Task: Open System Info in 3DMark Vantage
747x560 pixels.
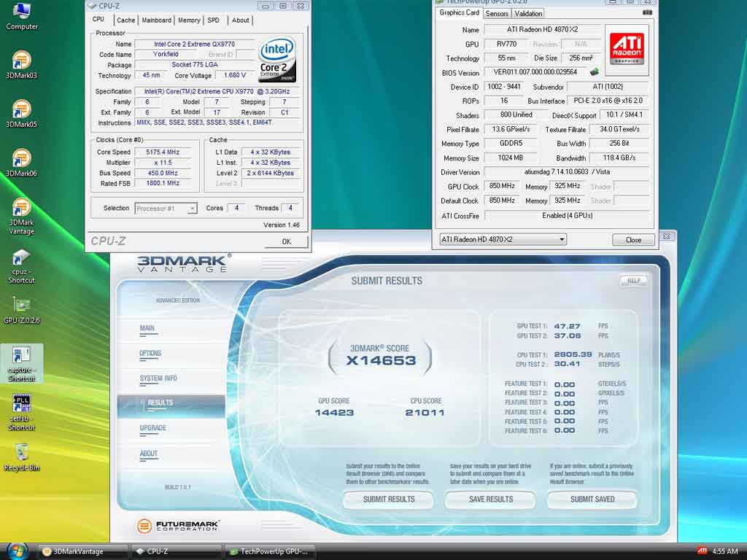Action: (x=158, y=378)
